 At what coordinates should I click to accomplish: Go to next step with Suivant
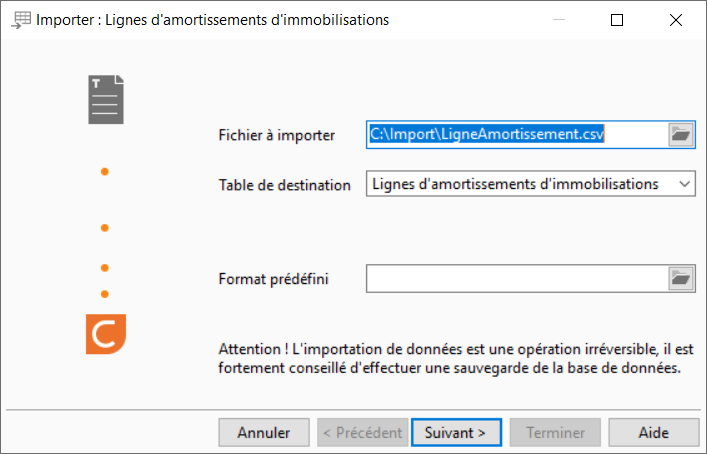click(x=456, y=433)
